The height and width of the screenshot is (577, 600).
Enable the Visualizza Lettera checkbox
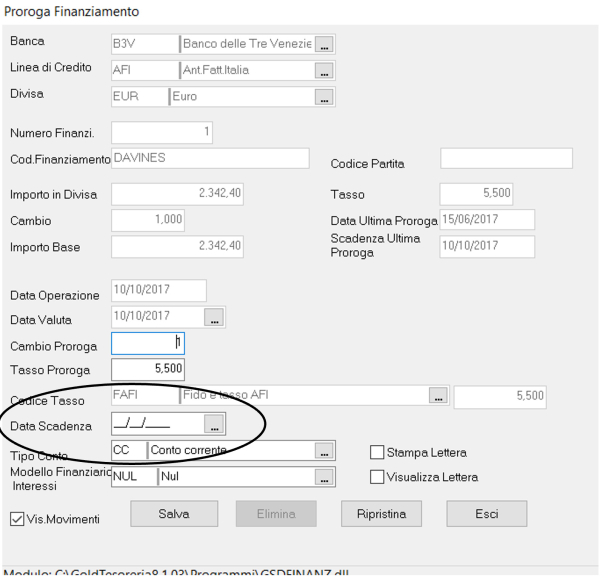coord(378,477)
